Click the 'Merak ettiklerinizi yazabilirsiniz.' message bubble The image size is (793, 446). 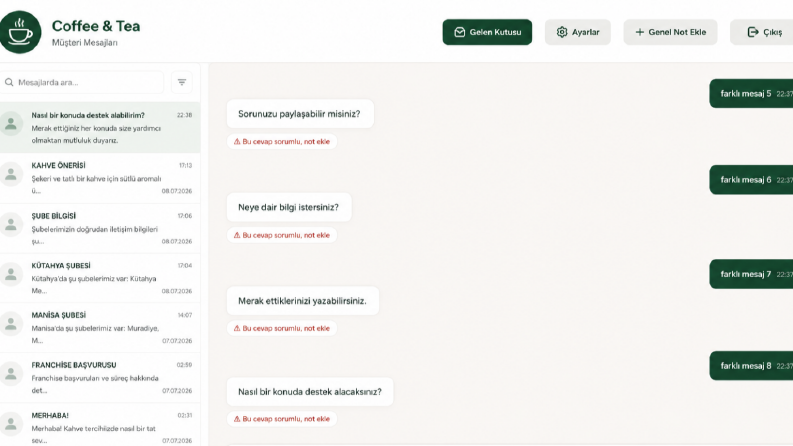302,301
